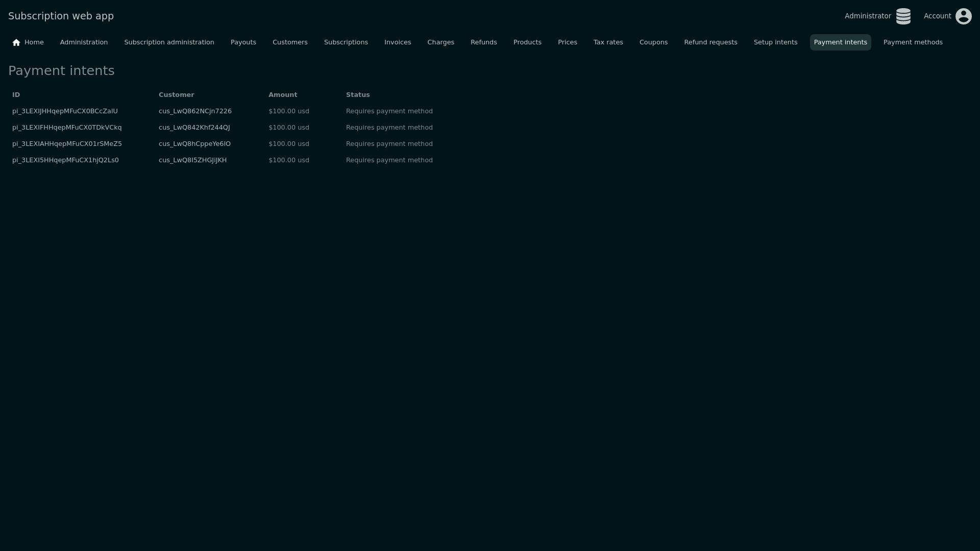980x551 pixels.
Task: Open customer cus_LwQ842Khf244QJ link
Action: tap(194, 128)
